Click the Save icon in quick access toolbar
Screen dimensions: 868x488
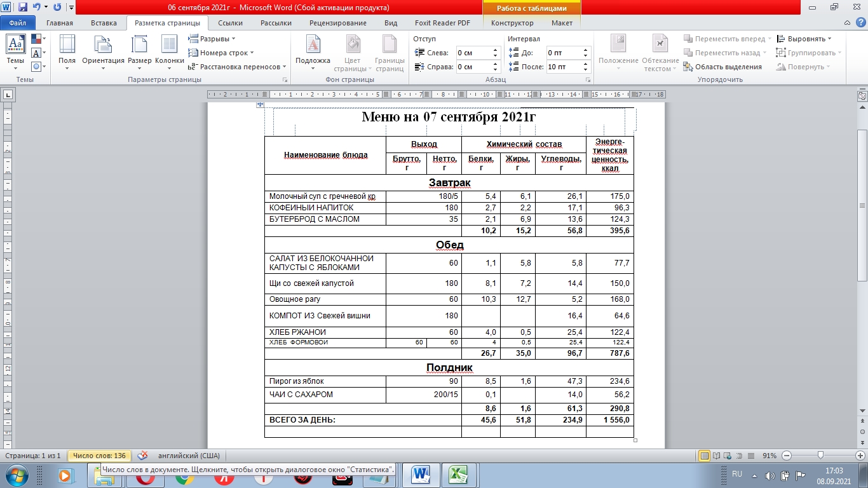23,8
